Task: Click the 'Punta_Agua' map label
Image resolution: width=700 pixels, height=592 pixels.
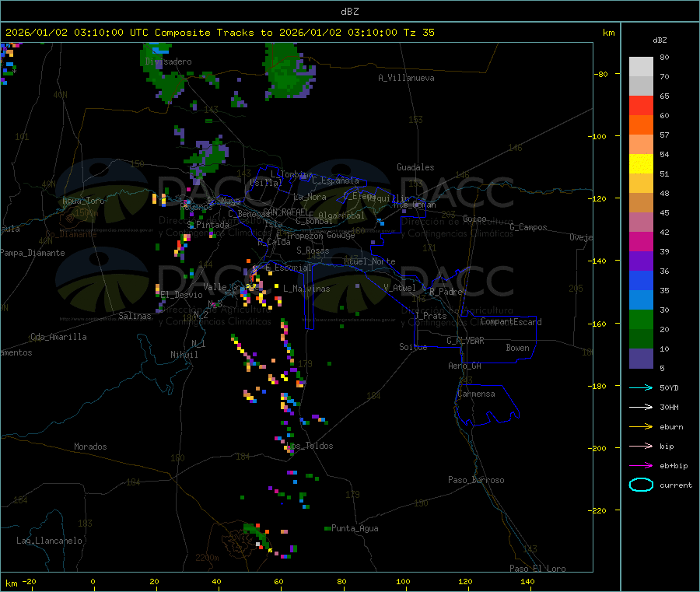Action: click(355, 528)
